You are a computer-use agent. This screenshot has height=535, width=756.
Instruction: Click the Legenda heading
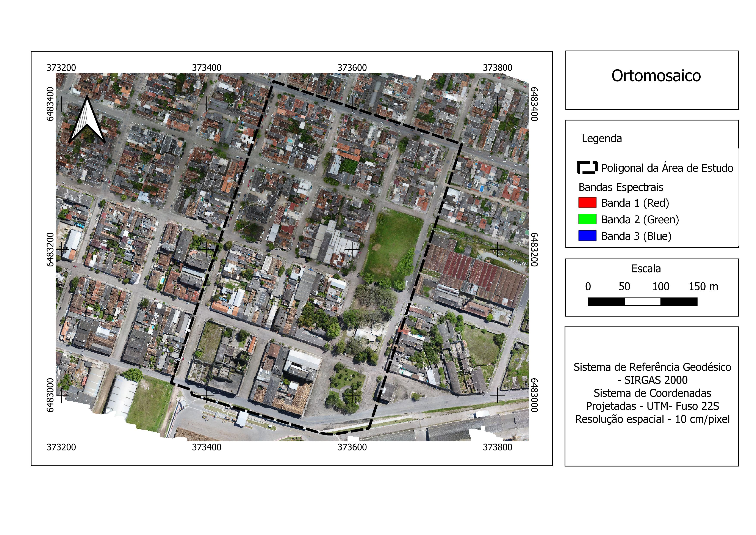[602, 139]
